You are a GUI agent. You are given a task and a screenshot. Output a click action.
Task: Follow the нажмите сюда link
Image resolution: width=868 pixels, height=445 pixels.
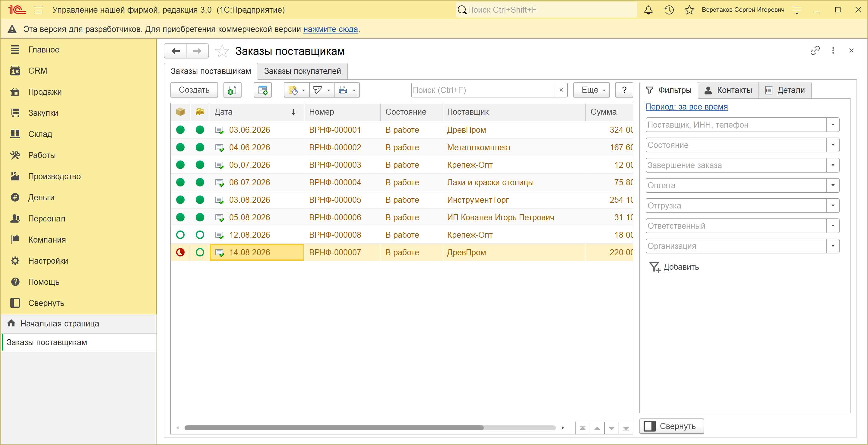330,29
